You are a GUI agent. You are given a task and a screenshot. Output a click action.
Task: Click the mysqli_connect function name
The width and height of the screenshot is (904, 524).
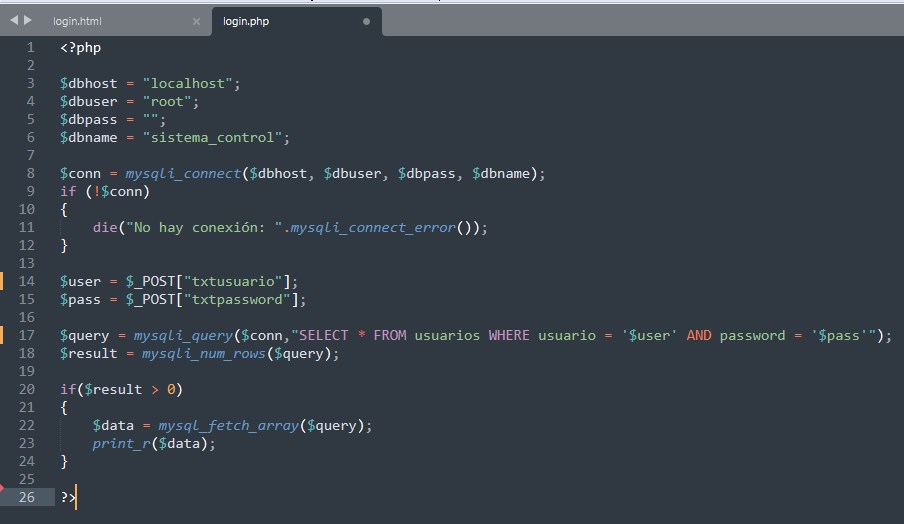[183, 173]
